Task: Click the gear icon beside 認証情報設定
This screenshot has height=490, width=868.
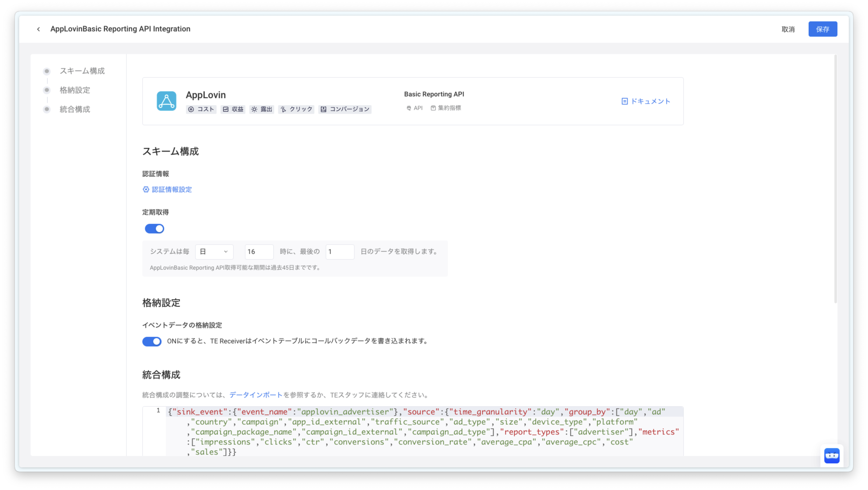Action: pos(146,189)
